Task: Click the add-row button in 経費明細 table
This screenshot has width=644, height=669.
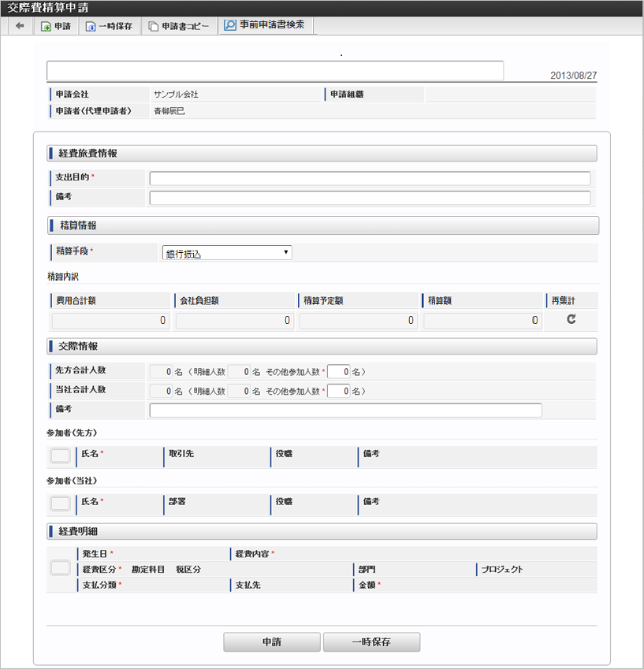Action: tap(60, 568)
